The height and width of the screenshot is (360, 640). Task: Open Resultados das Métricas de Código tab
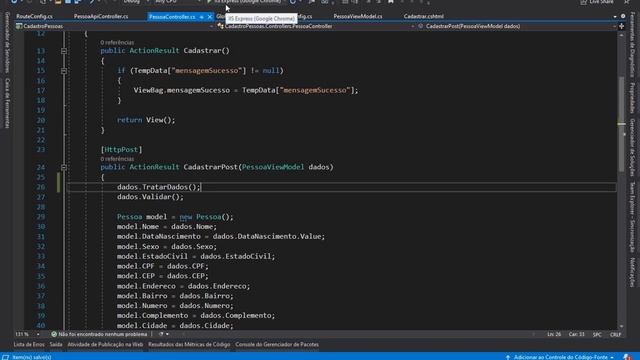point(189,344)
